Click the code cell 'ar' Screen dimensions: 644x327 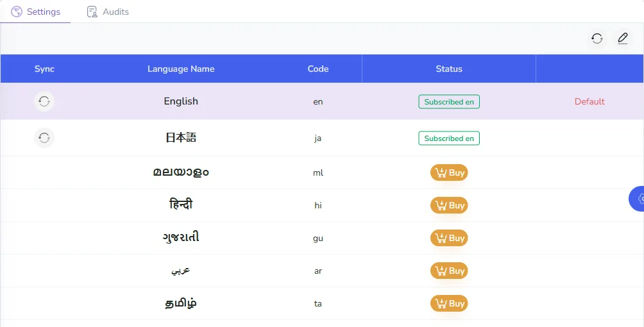click(318, 271)
